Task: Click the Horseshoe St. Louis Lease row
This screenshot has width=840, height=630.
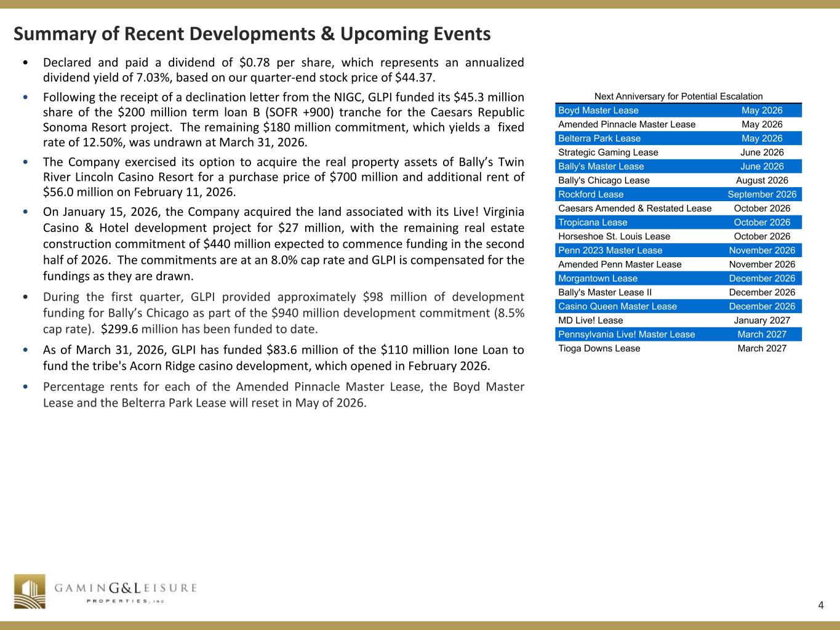Action: [x=678, y=236]
